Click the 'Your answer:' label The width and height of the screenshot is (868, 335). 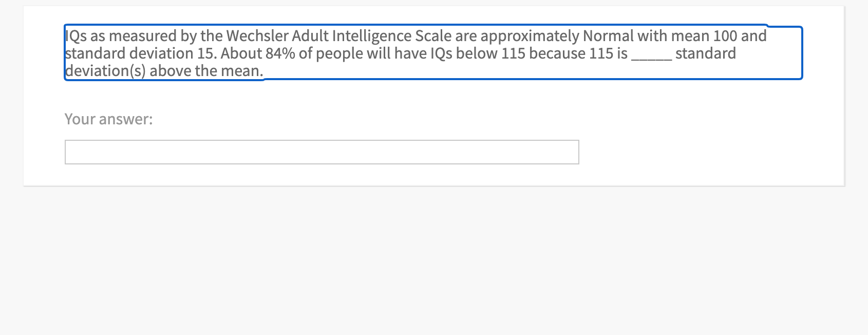coord(109,119)
